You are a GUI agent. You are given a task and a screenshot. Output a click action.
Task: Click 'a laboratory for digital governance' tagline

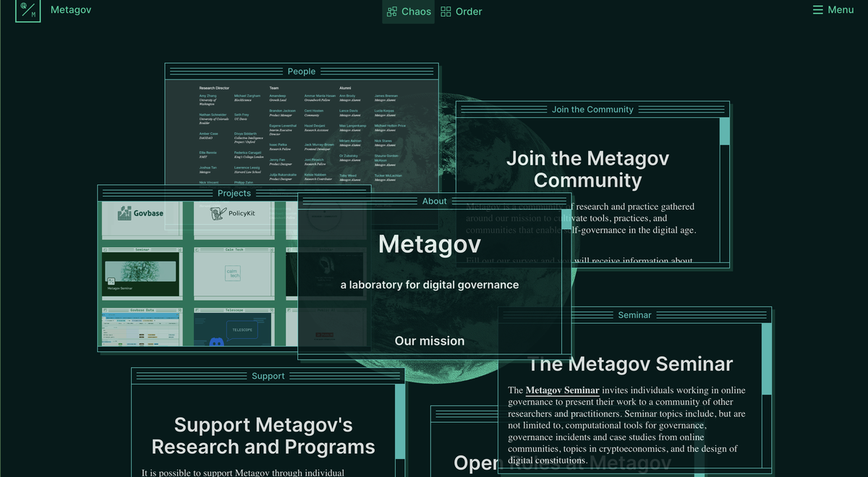coord(430,285)
